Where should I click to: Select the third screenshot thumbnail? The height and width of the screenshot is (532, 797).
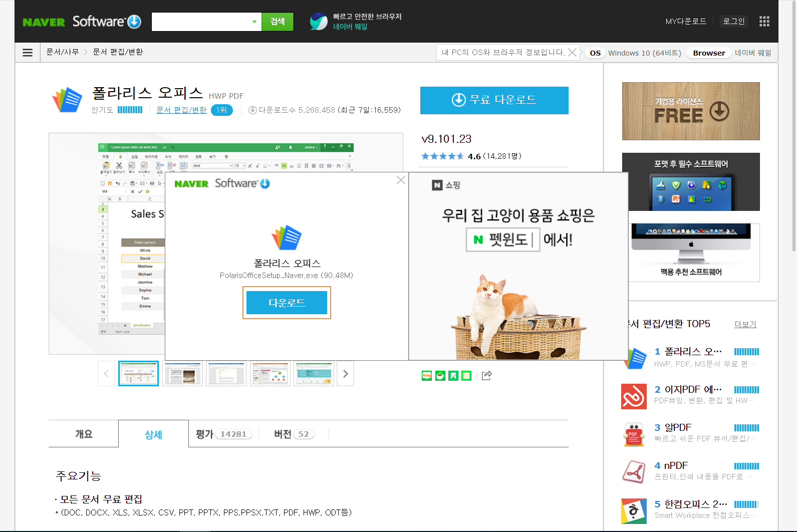pos(226,374)
